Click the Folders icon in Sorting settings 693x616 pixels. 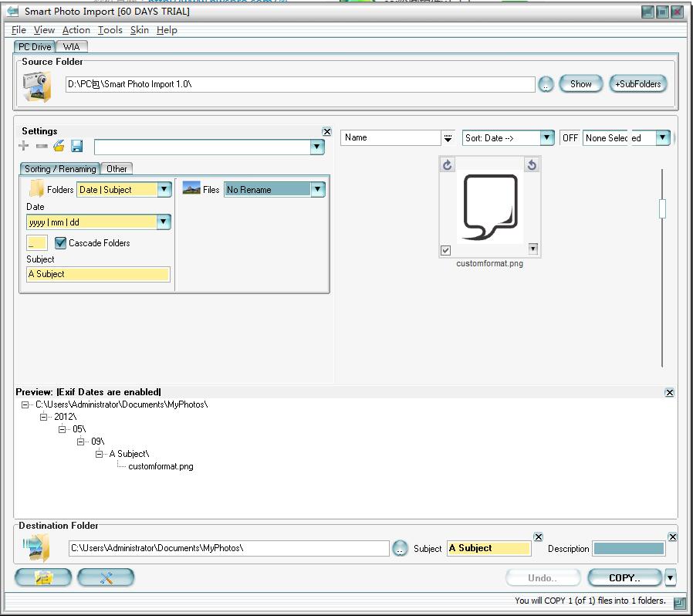[37, 189]
